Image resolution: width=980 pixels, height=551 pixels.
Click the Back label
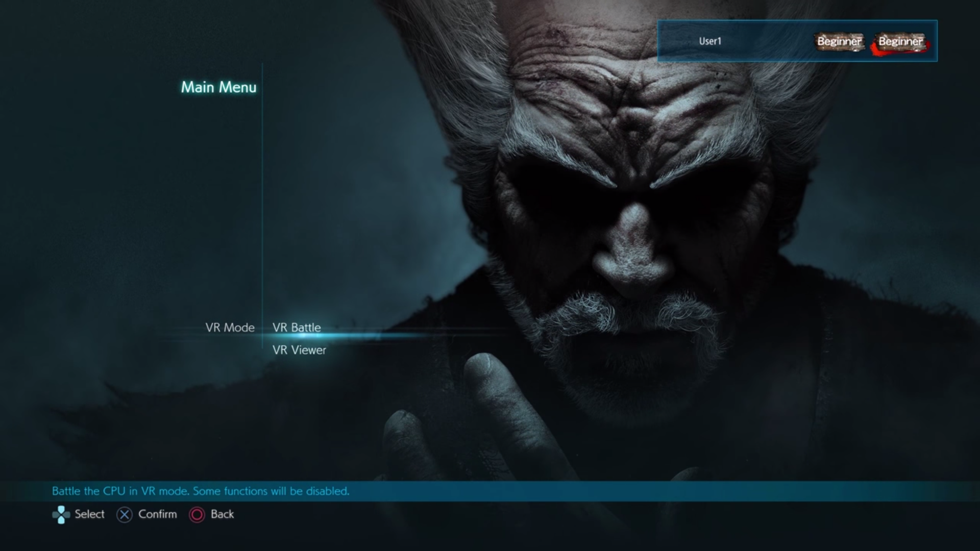point(222,514)
